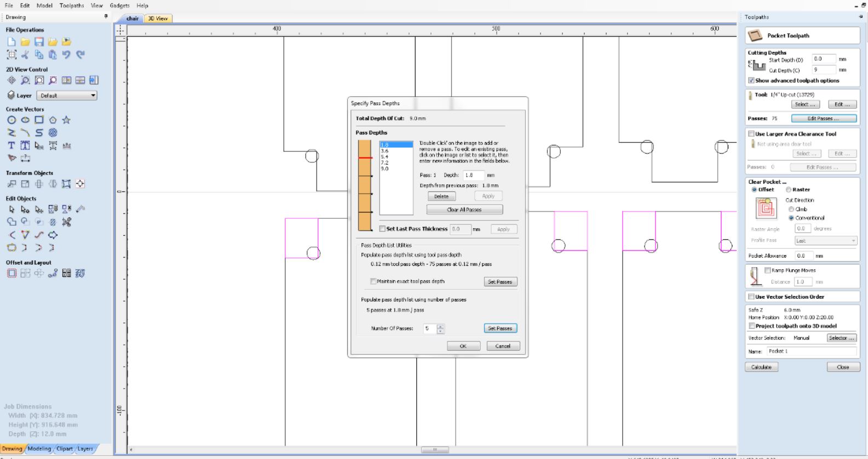The width and height of the screenshot is (868, 459).
Task: Click the Save file floppy disk icon
Action: click(39, 42)
